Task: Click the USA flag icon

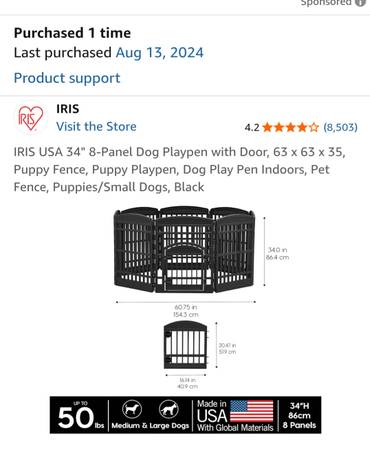Action: click(x=252, y=411)
